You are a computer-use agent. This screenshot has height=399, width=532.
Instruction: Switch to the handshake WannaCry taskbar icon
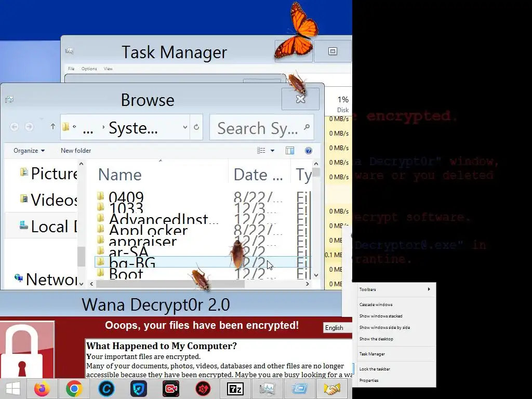coord(332,389)
